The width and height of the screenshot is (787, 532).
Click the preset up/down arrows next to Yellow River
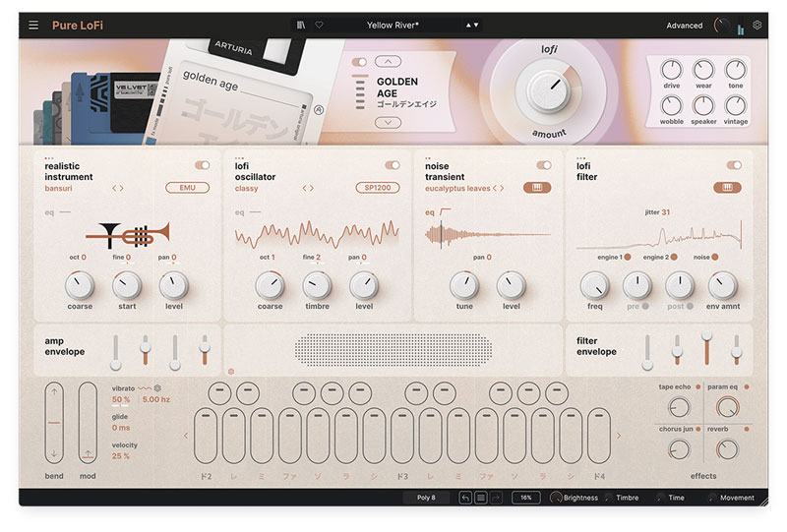(x=472, y=25)
